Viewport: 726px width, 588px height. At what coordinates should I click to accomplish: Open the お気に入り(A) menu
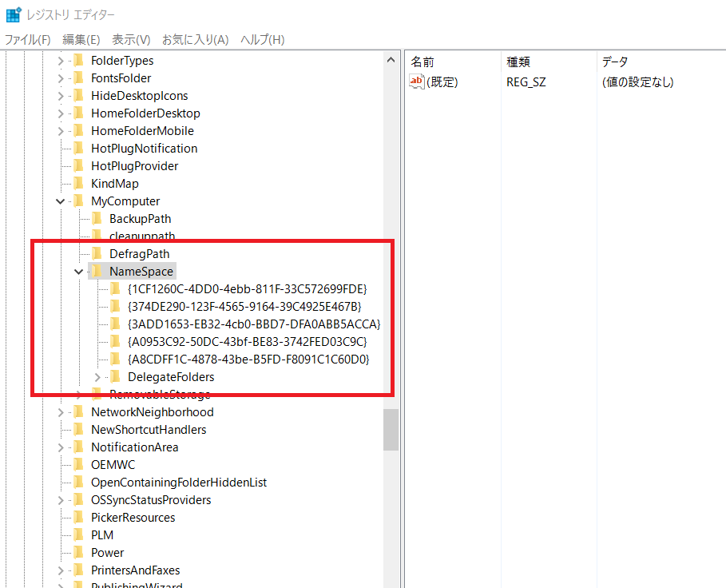tap(195, 40)
